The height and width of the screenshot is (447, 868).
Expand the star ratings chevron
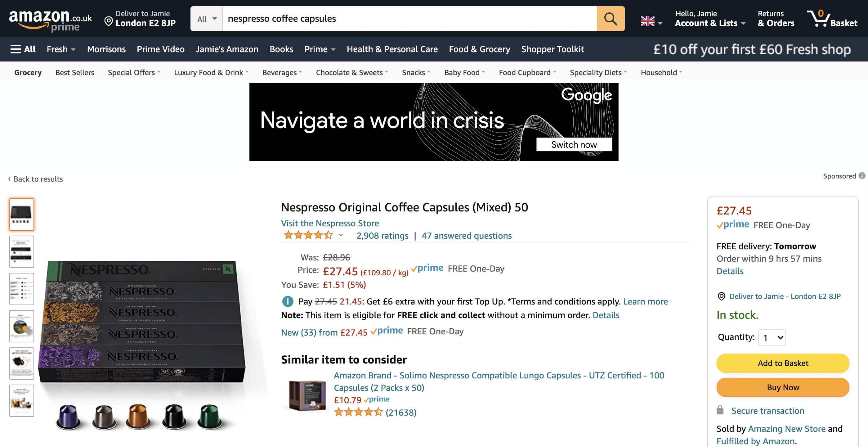tap(341, 235)
